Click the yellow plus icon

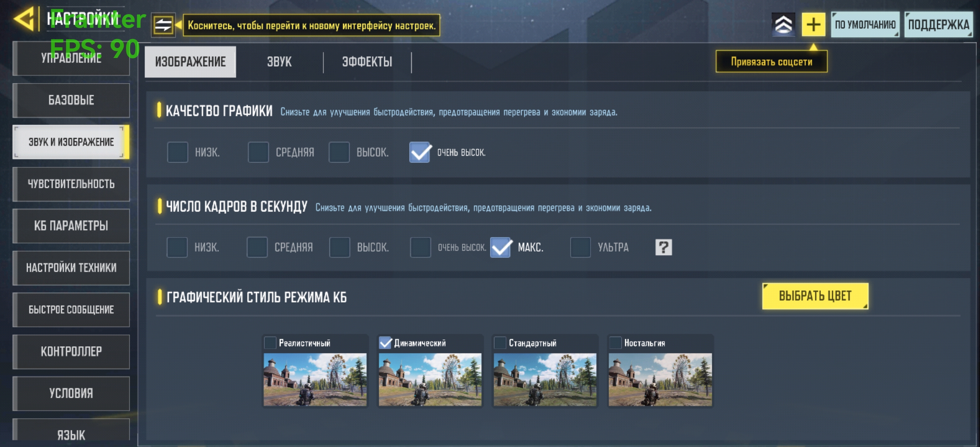tap(813, 25)
